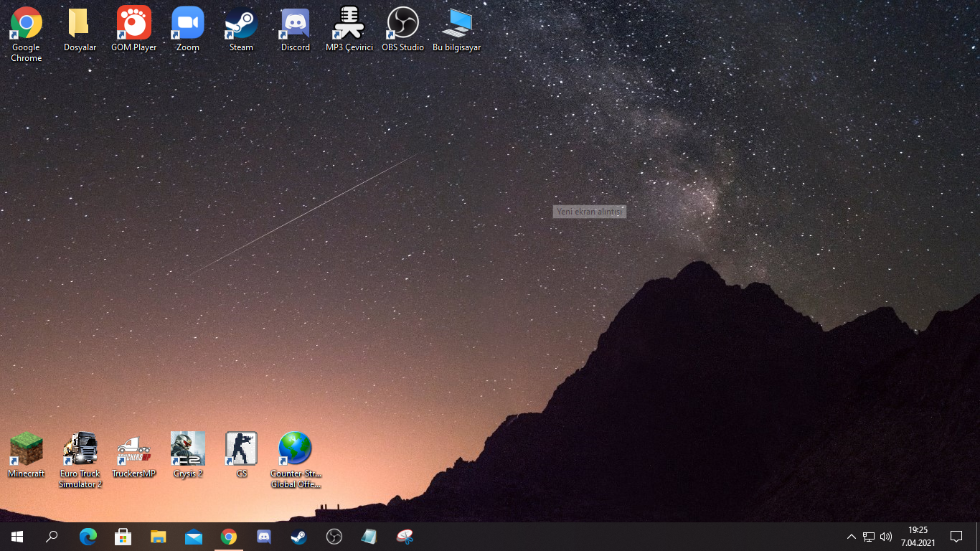Viewport: 980px width, 551px height.
Task: Open the notification Action Center
Action: [956, 537]
